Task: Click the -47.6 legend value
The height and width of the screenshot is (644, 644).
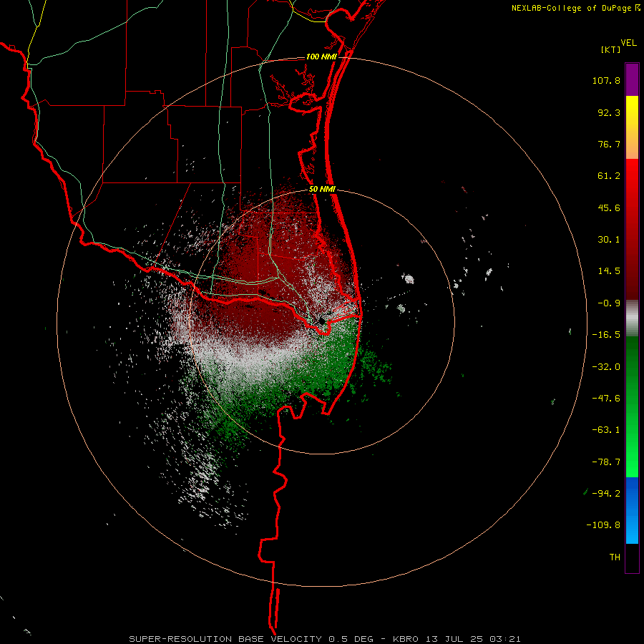Action: point(606,399)
